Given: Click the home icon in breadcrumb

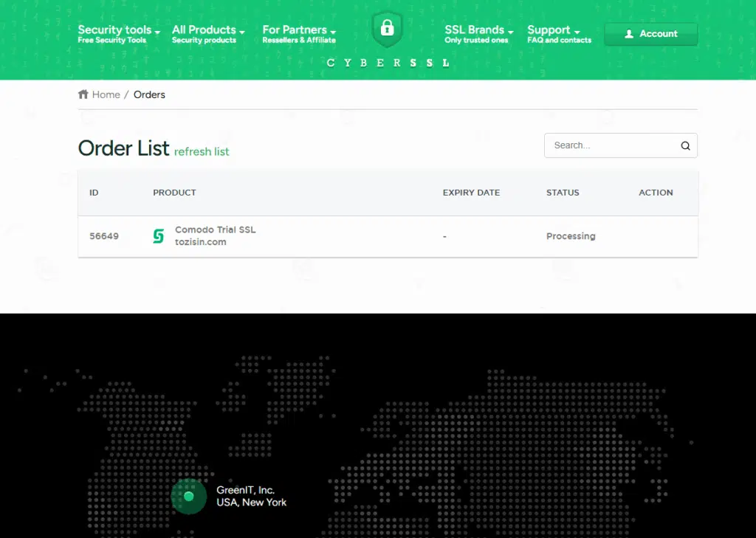Looking at the screenshot, I should click(x=83, y=94).
